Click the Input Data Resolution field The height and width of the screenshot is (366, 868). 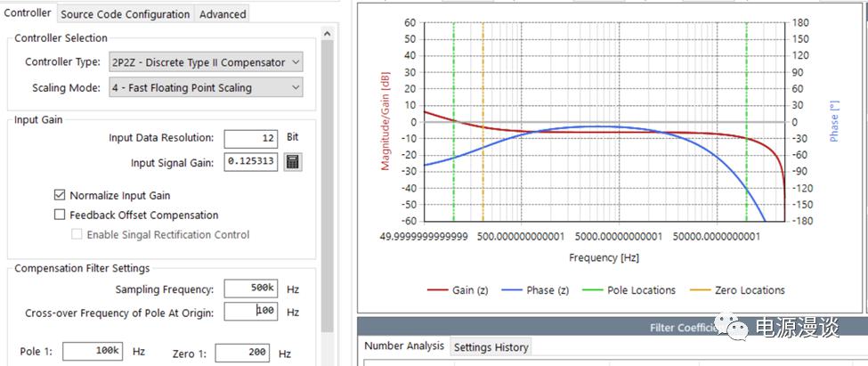pyautogui.click(x=250, y=138)
